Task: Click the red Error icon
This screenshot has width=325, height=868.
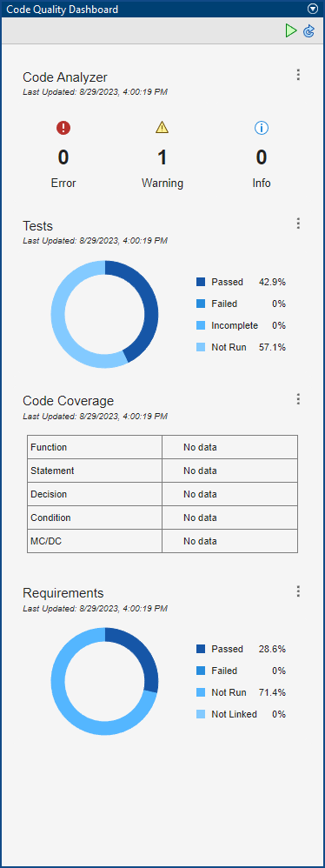Action: pyautogui.click(x=63, y=129)
